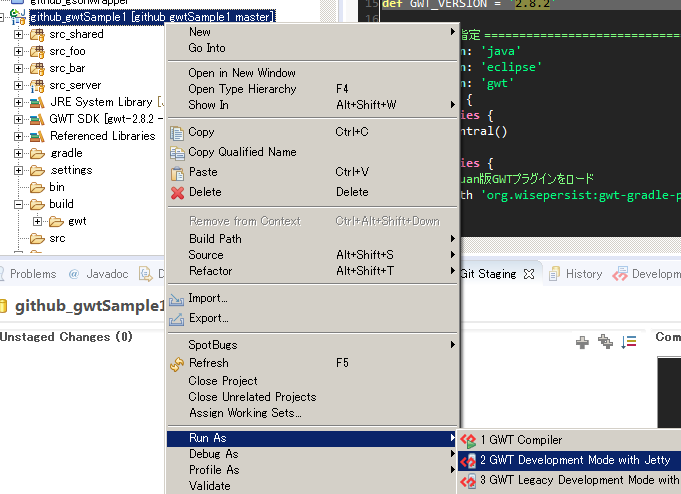Click the GWT Compiler launch icon
This screenshot has width=681, height=494.
468,440
